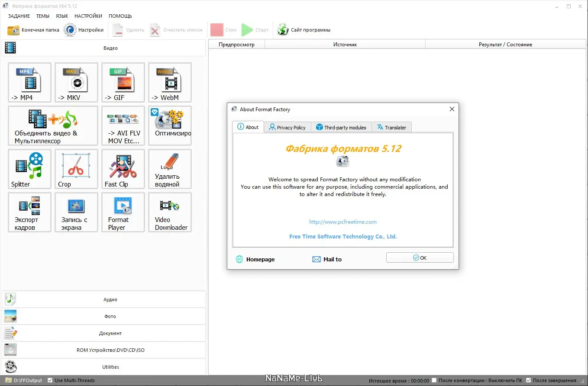This screenshot has width=588, height=386.
Task: Open the -> GIF converter
Action: (123, 82)
